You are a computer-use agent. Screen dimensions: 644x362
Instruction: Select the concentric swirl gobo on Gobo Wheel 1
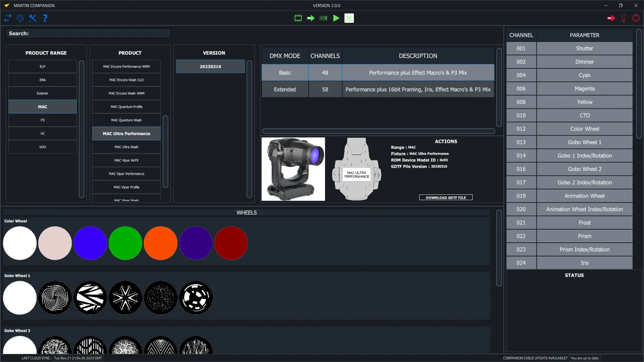click(55, 298)
